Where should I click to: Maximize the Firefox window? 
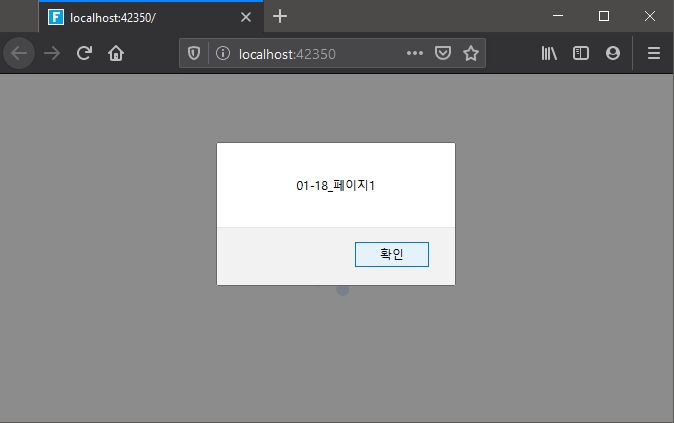(x=604, y=16)
